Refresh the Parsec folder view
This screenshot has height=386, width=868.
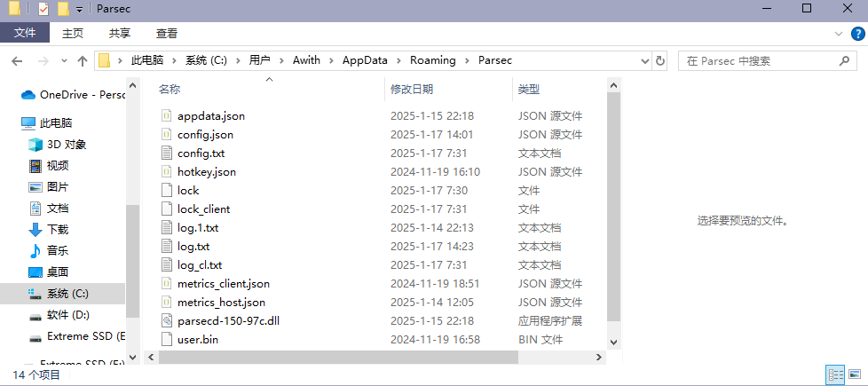point(659,60)
